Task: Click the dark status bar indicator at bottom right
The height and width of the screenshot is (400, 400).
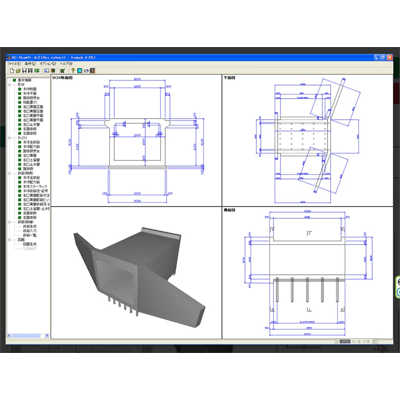Action: pos(345,341)
